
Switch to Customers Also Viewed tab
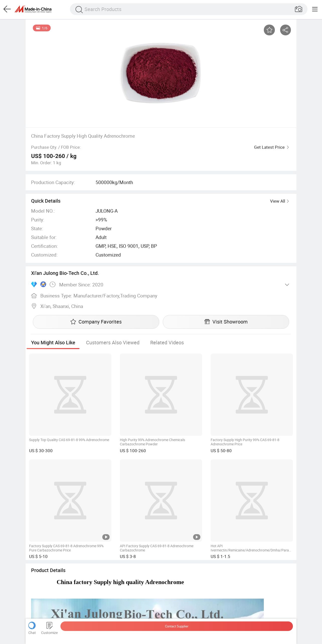(113, 343)
